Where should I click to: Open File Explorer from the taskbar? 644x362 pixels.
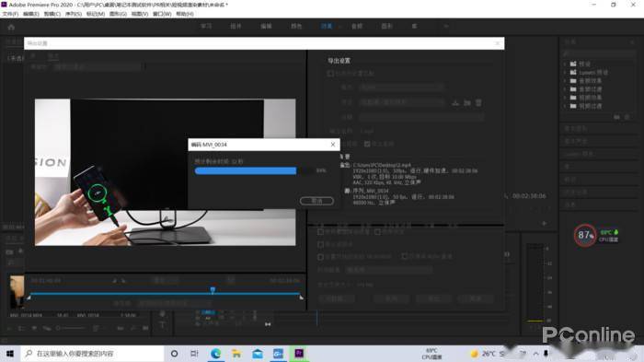coord(236,354)
